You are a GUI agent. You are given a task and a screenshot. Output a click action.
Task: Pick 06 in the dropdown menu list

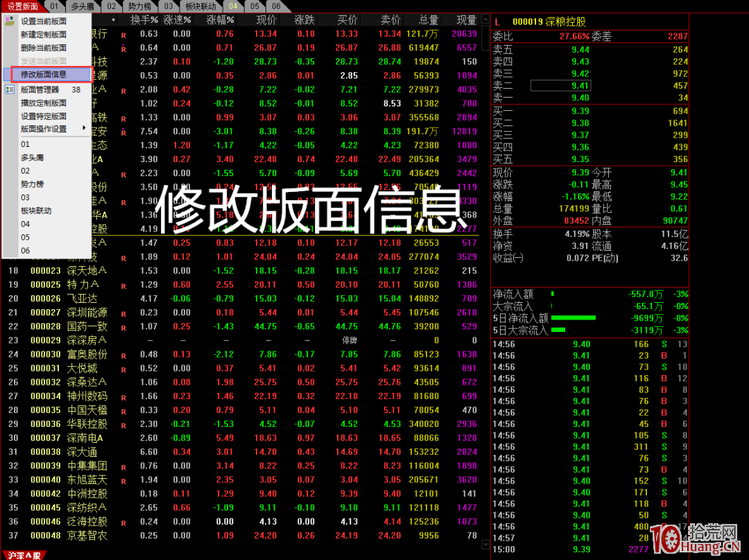pyautogui.click(x=26, y=250)
